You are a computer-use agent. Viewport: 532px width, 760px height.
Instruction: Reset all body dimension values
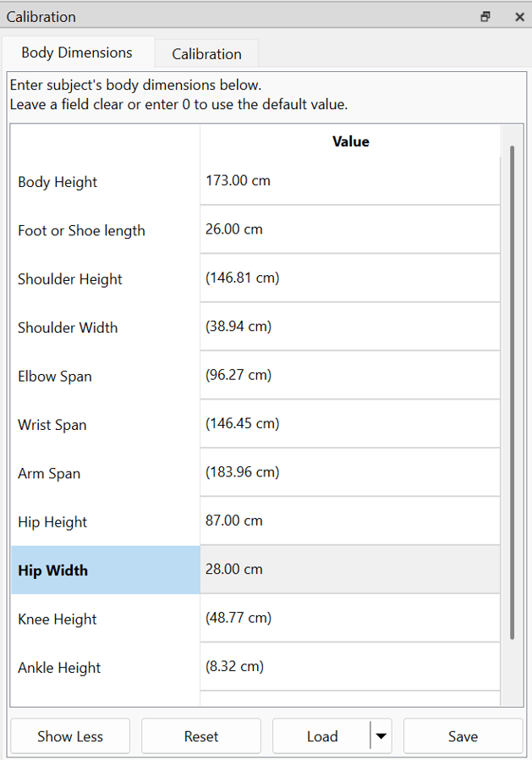(200, 735)
